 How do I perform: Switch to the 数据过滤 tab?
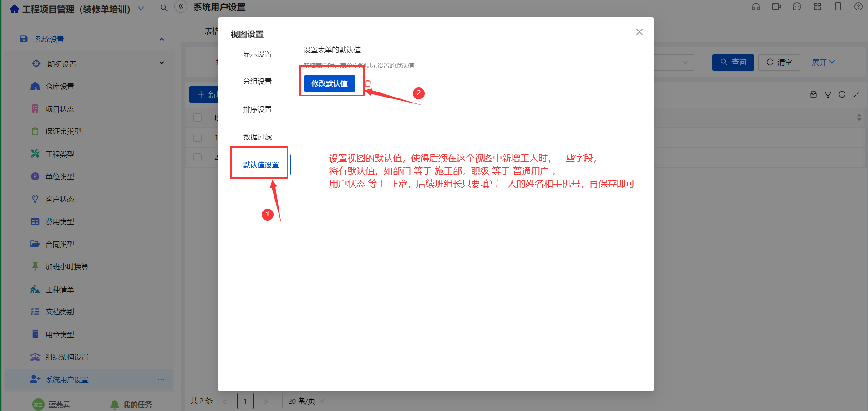(257, 137)
